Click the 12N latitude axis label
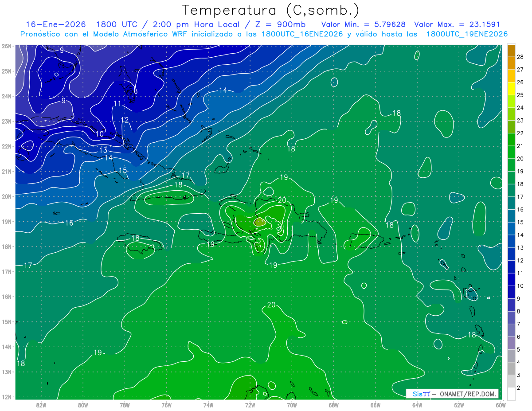Image resolution: width=532 pixels, height=411 pixels. pyautogui.click(x=6, y=397)
